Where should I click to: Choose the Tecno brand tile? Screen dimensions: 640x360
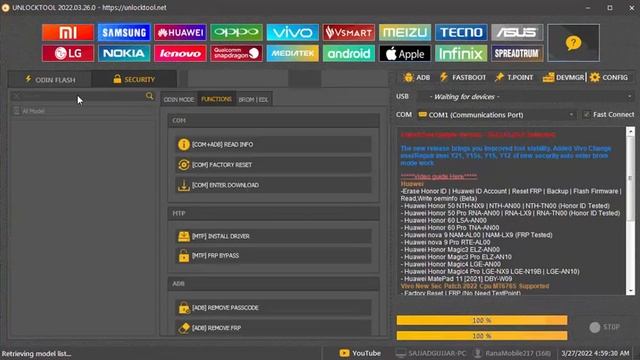[x=461, y=32]
